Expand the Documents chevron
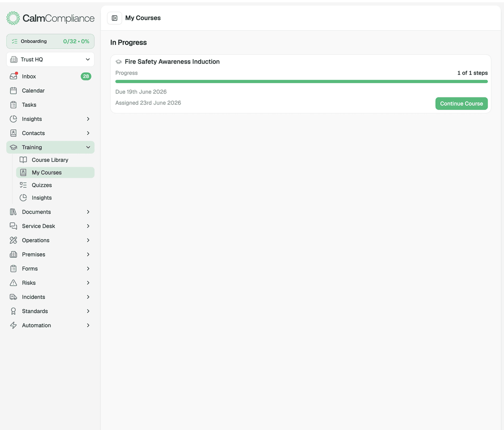 click(88, 212)
